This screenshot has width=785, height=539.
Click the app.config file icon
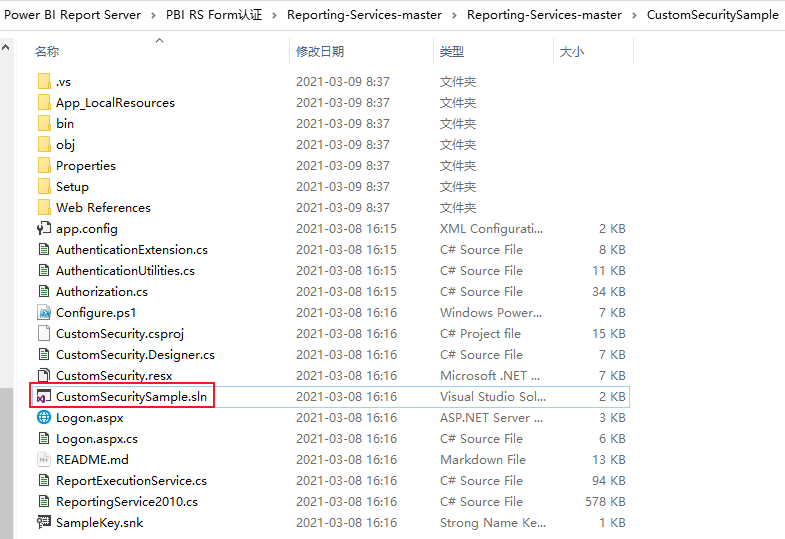point(44,228)
